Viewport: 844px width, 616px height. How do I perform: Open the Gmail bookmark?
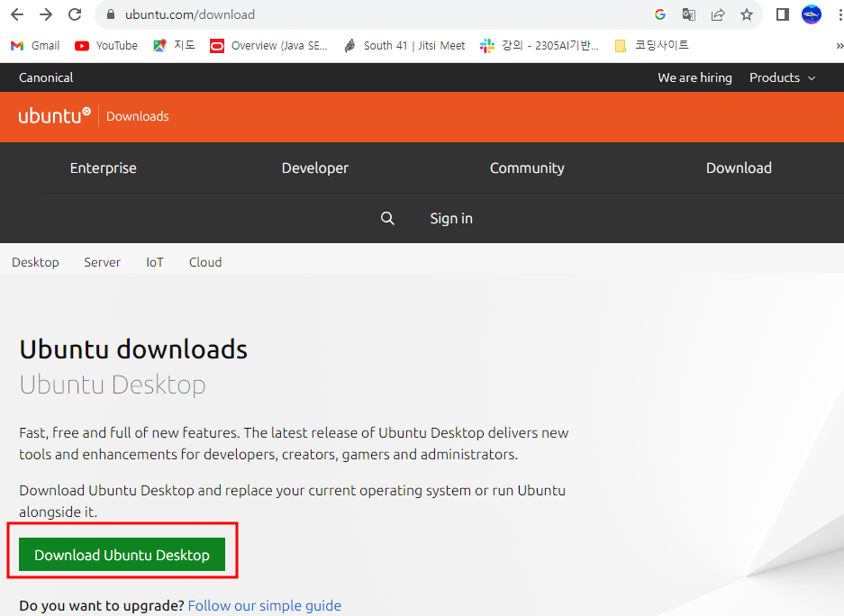[x=35, y=46]
